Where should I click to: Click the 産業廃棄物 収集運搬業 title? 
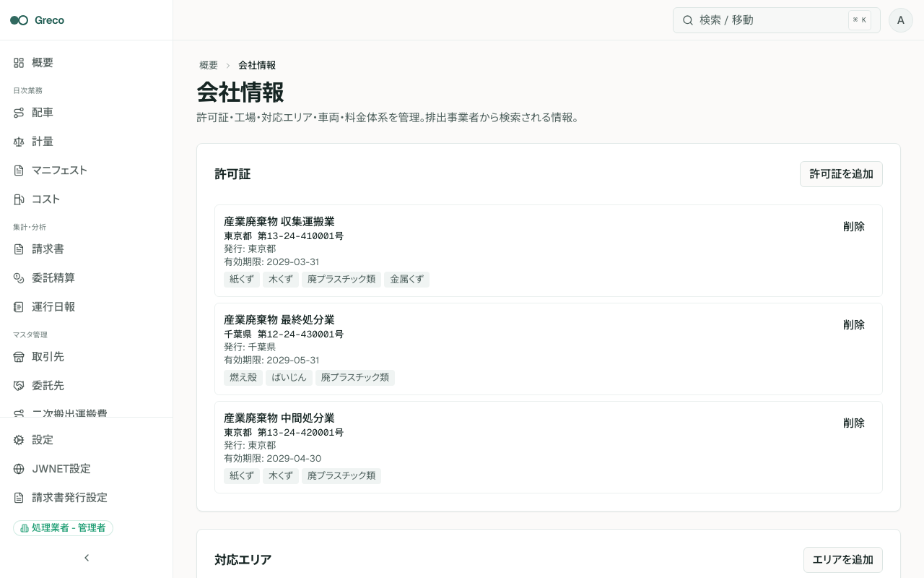coord(279,222)
